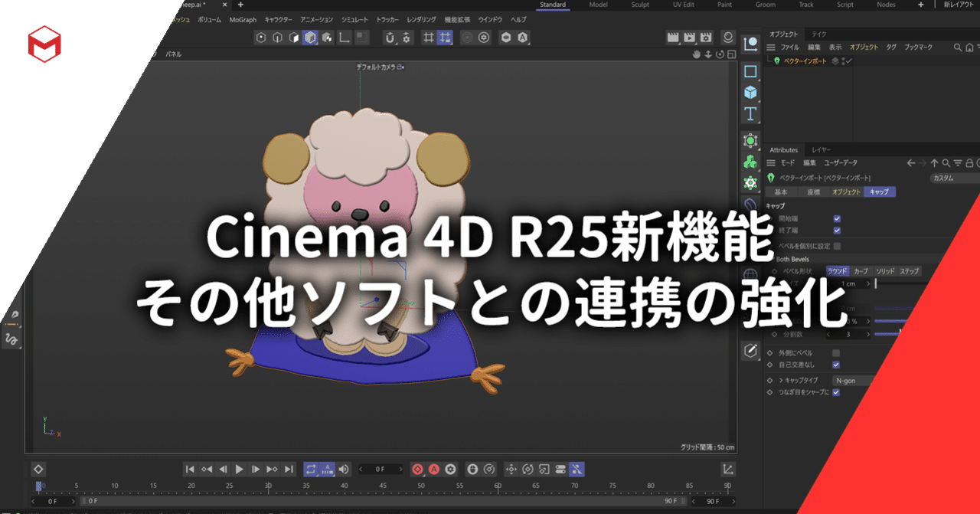The height and width of the screenshot is (514, 980).
Task: Enable Autokeying with the red A icon
Action: pos(435,470)
